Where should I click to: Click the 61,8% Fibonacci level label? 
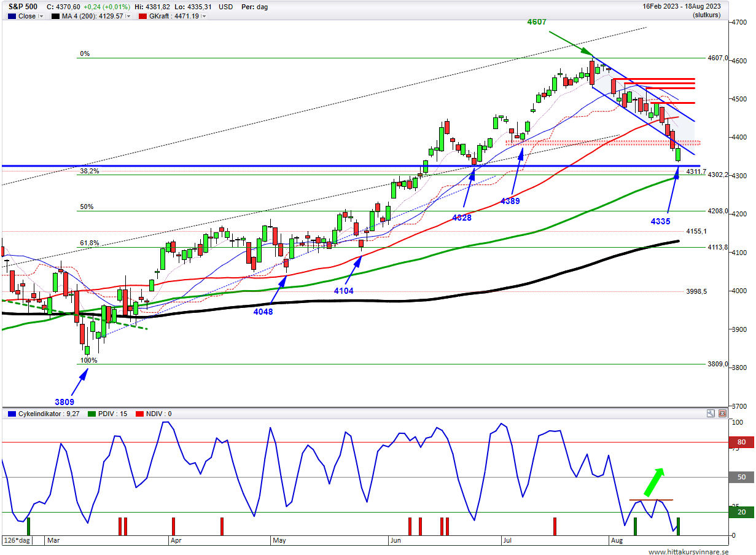[90, 243]
